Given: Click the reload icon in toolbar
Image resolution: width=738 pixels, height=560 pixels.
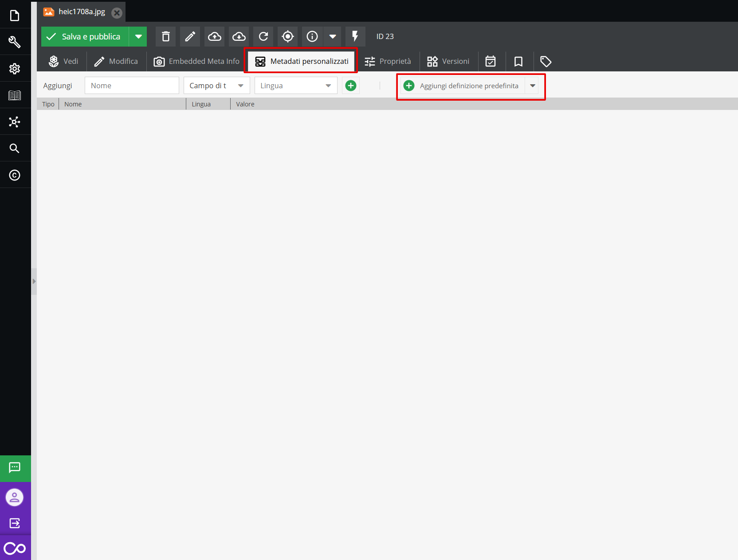Looking at the screenshot, I should pos(263,36).
